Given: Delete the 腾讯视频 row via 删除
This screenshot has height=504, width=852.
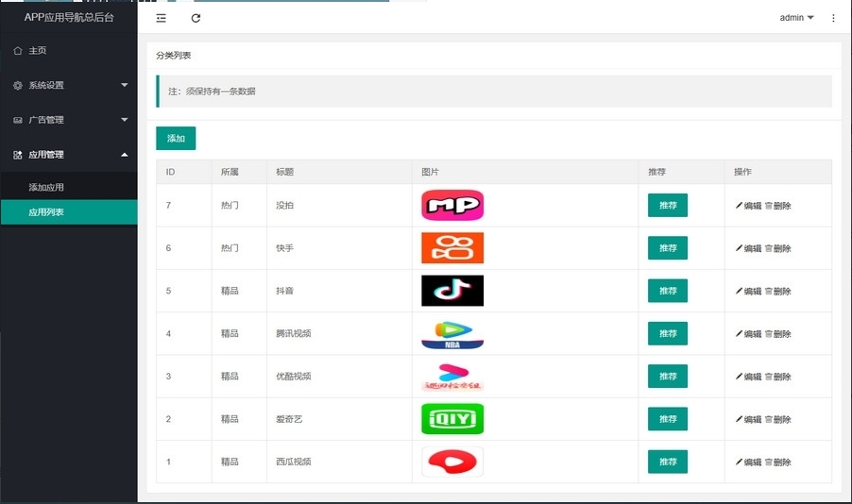Looking at the screenshot, I should pyautogui.click(x=778, y=334).
